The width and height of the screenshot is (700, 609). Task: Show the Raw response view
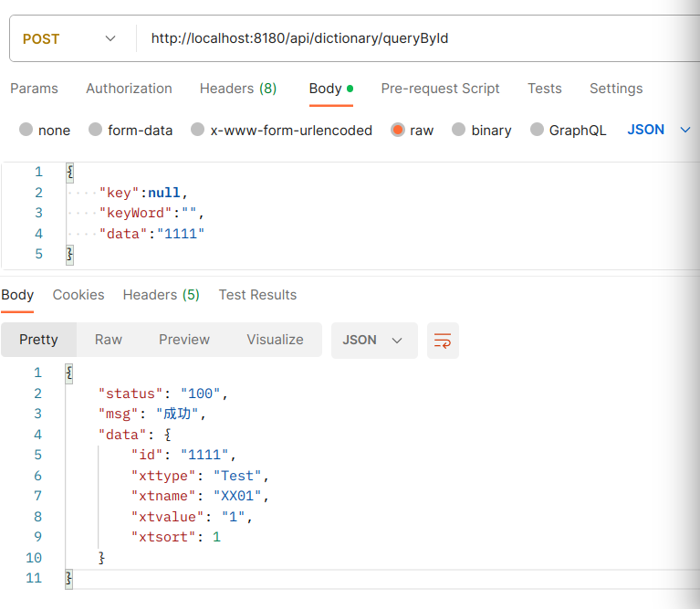pos(109,340)
